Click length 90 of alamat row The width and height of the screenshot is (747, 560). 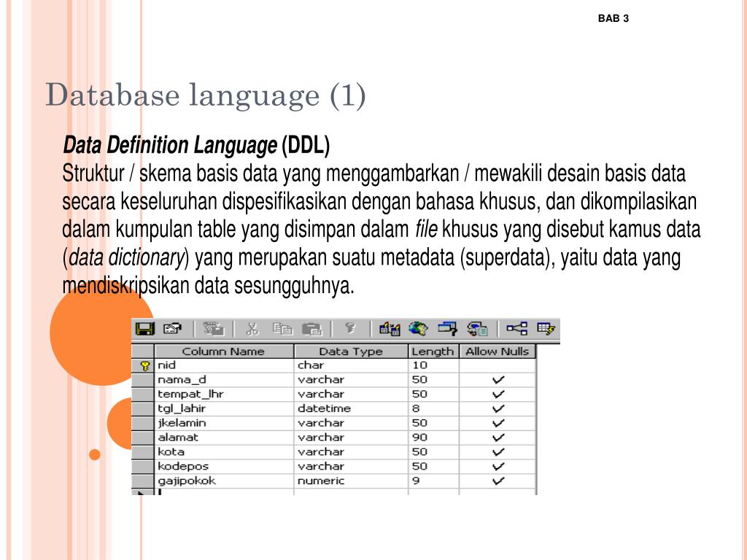[433, 437]
